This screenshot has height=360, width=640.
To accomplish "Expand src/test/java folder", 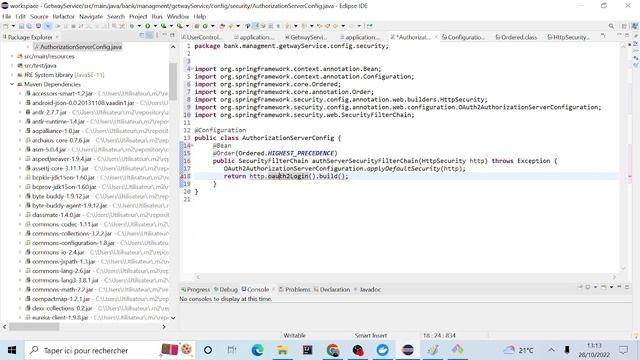I will click(x=12, y=65).
